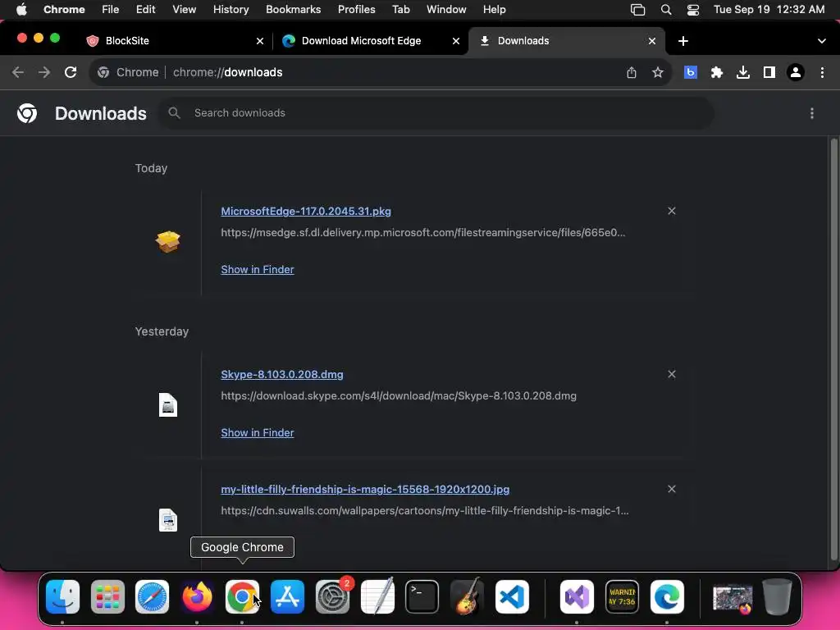Open Chrome's three-dot customize menu
The height and width of the screenshot is (630, 840).
point(822,72)
